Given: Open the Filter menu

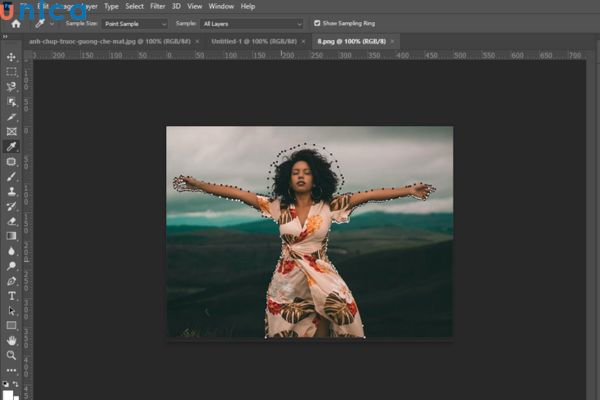Looking at the screenshot, I should (158, 6).
